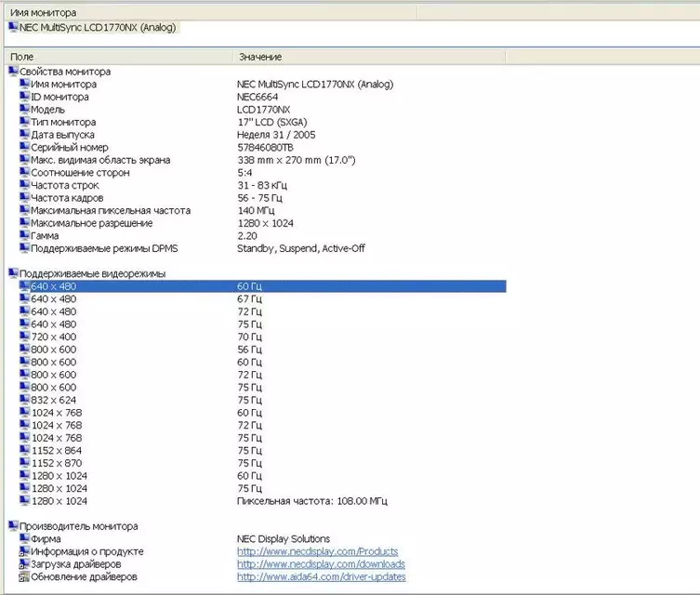Click the icon next to the 'Модель' row
Image resolution: width=700 pixels, height=595 pixels.
(24, 109)
